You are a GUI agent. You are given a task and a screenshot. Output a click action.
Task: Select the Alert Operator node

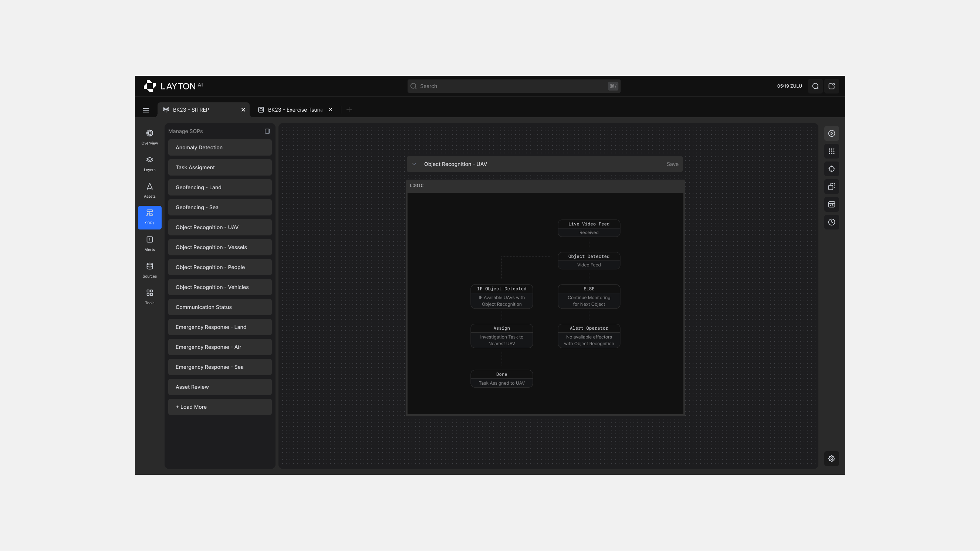[589, 336]
